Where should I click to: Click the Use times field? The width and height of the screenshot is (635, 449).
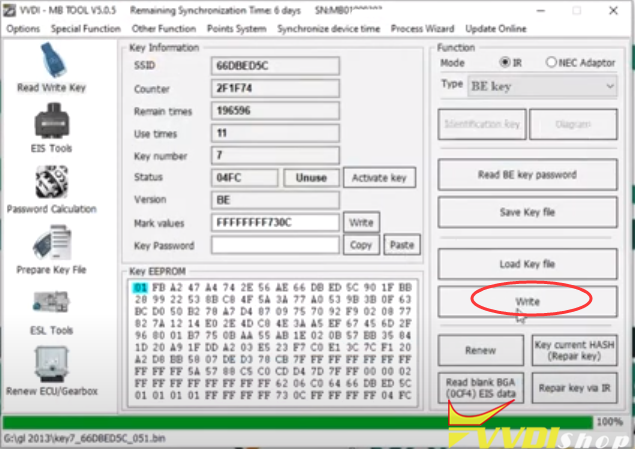pos(275,133)
